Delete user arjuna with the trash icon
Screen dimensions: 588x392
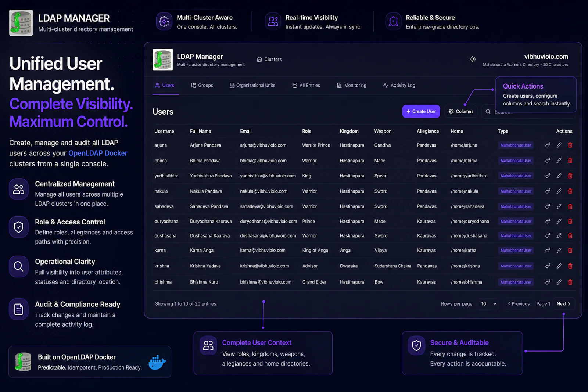(570, 145)
